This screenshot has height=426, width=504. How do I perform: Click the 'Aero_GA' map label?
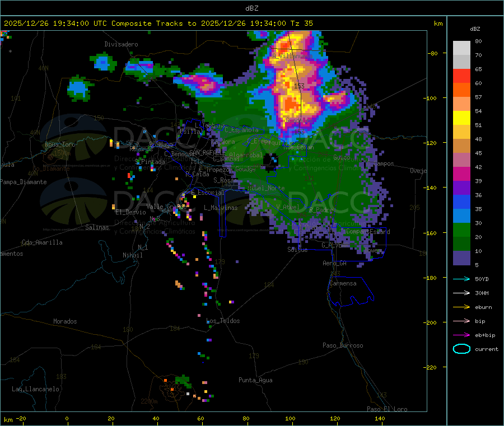(x=335, y=263)
